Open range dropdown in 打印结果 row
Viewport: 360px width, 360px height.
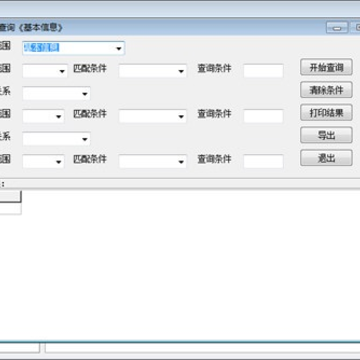(43, 116)
